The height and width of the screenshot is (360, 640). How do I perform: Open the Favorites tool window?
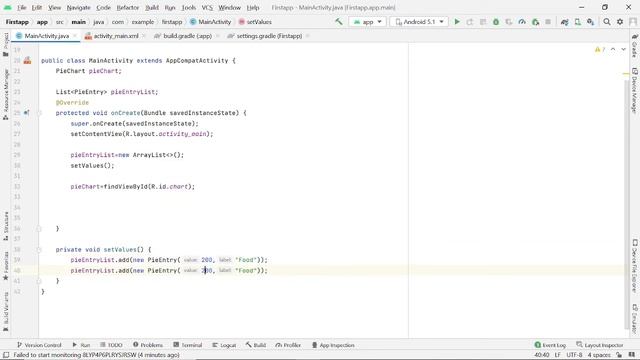pyautogui.click(x=6, y=266)
